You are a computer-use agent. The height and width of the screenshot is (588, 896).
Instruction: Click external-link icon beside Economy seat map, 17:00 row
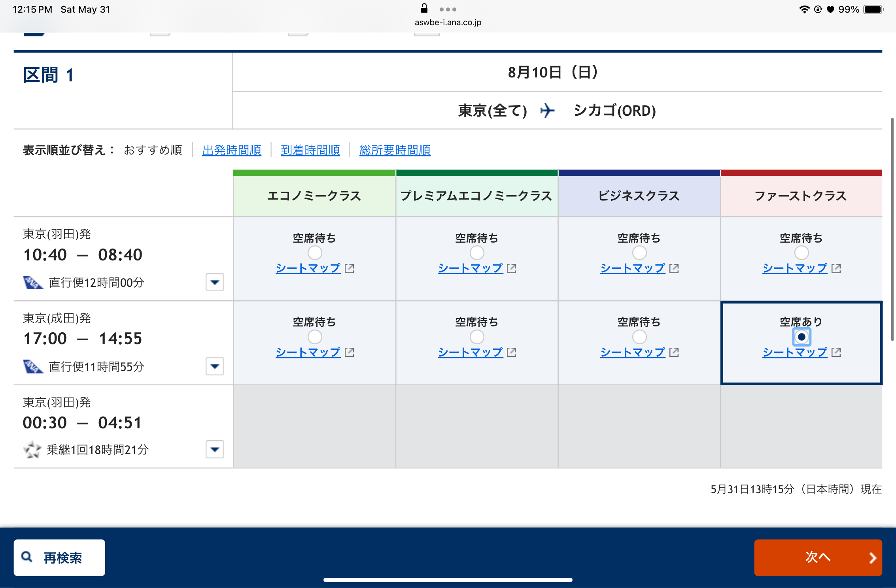350,352
